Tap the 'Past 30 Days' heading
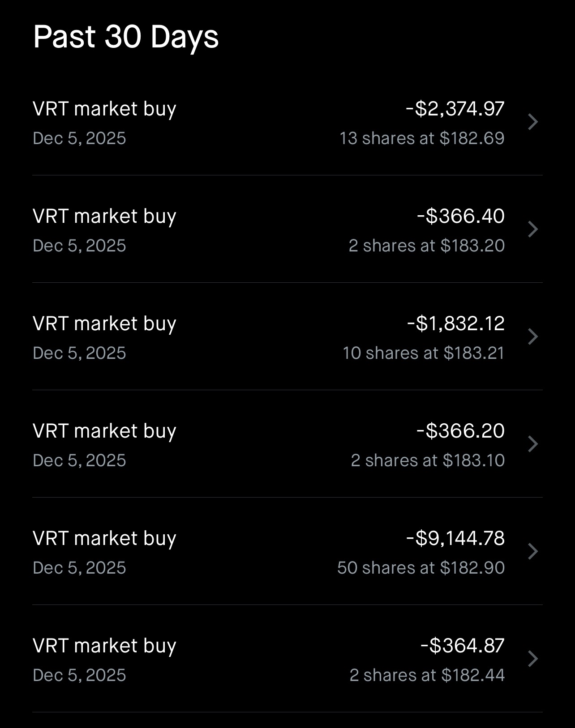The image size is (575, 728). pos(126,38)
